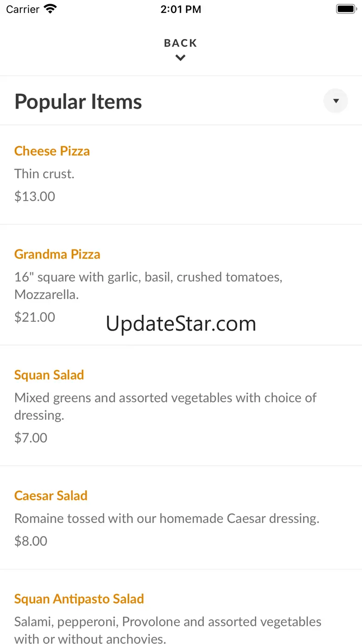
Task: Open the Grandma Pizza menu item
Action: pos(57,254)
